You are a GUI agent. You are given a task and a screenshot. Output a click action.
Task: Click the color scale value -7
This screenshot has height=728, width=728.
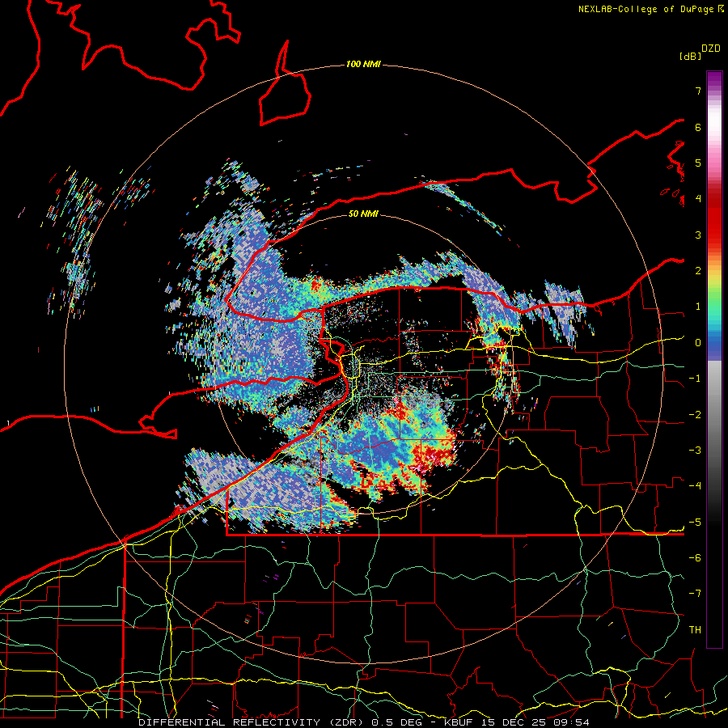coord(695,594)
